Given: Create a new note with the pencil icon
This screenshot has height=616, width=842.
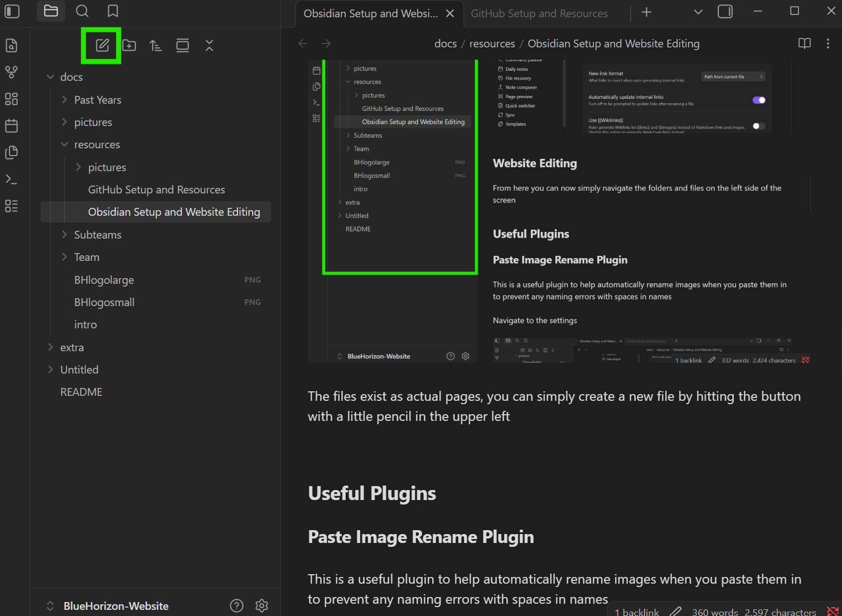Looking at the screenshot, I should (x=102, y=45).
